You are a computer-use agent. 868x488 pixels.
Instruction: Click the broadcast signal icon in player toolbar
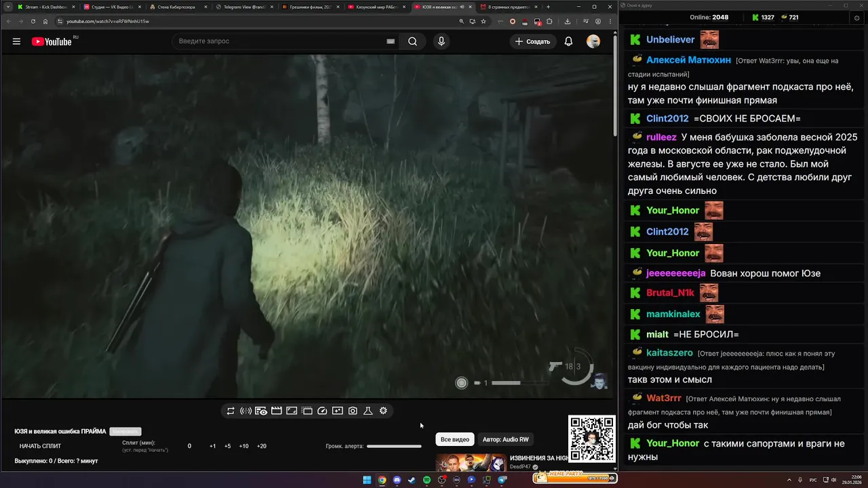coord(245,411)
